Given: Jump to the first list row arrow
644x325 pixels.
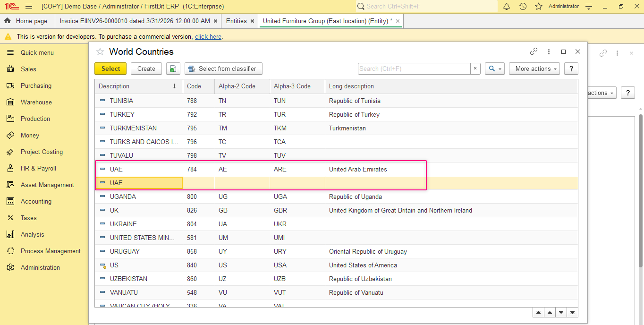Looking at the screenshot, I should (x=538, y=313).
